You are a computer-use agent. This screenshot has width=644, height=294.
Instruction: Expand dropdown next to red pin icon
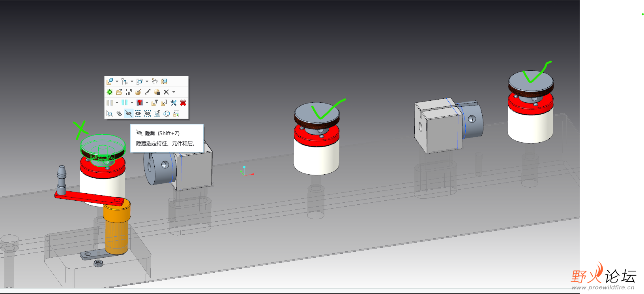(x=147, y=103)
